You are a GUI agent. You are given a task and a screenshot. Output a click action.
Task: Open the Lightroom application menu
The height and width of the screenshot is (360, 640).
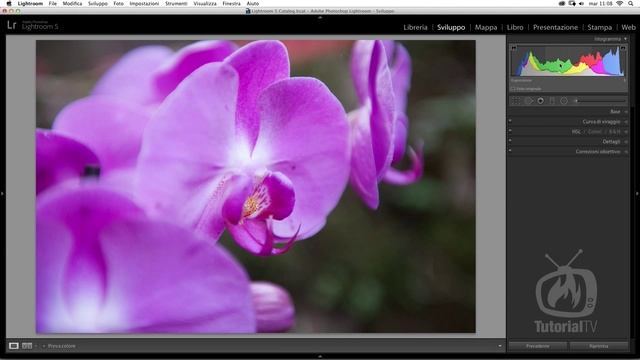pos(30,3)
